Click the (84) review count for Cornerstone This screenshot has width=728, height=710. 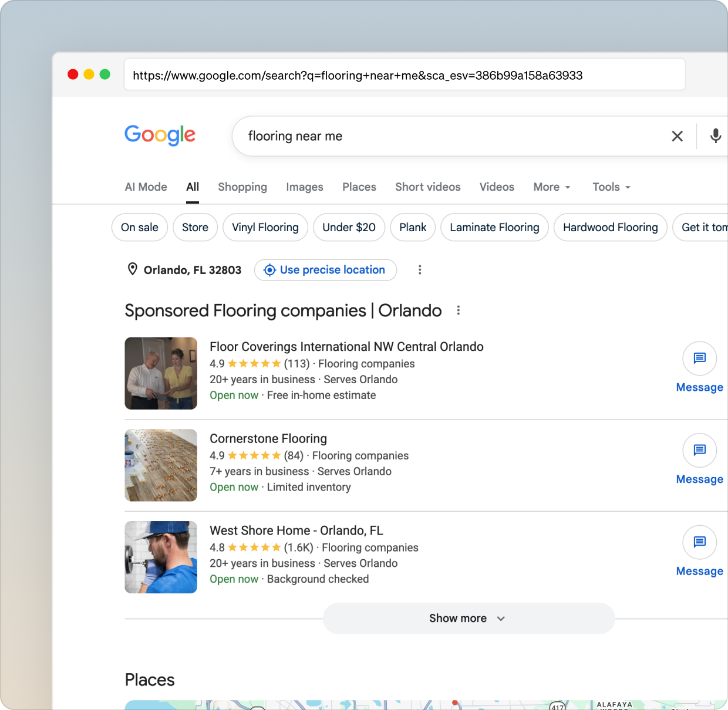click(294, 456)
